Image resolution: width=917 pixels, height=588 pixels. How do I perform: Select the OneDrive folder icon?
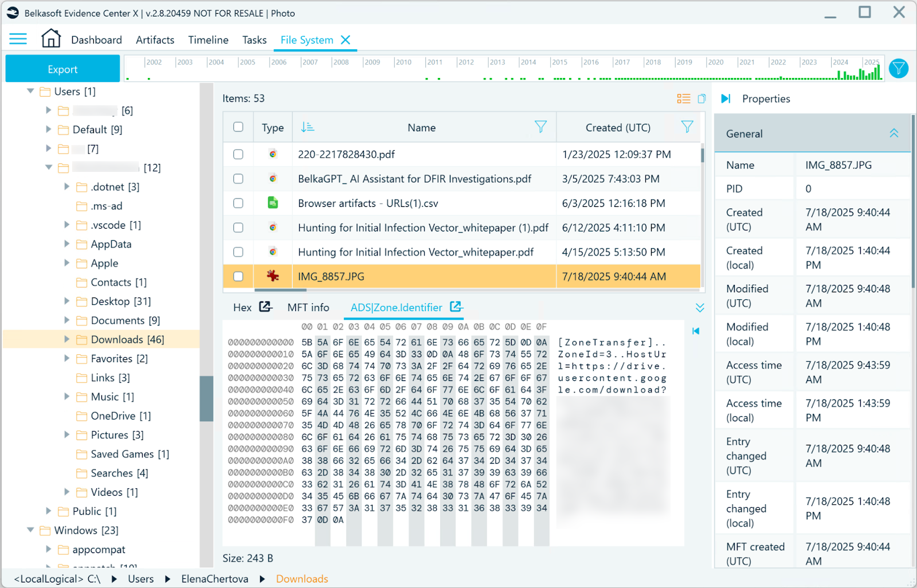82,415
